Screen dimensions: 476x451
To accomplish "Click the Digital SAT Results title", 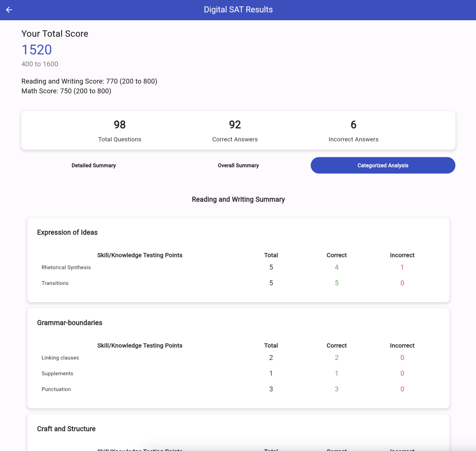I will click(238, 10).
